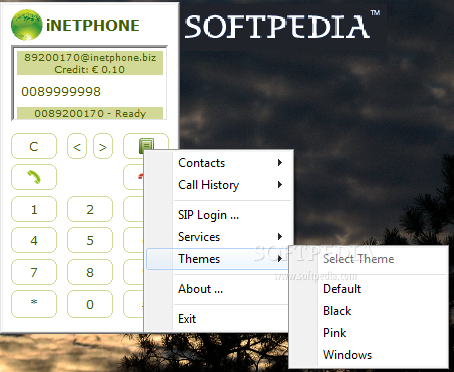Apply the Windows theme
This screenshot has width=454, height=372.
point(368,355)
